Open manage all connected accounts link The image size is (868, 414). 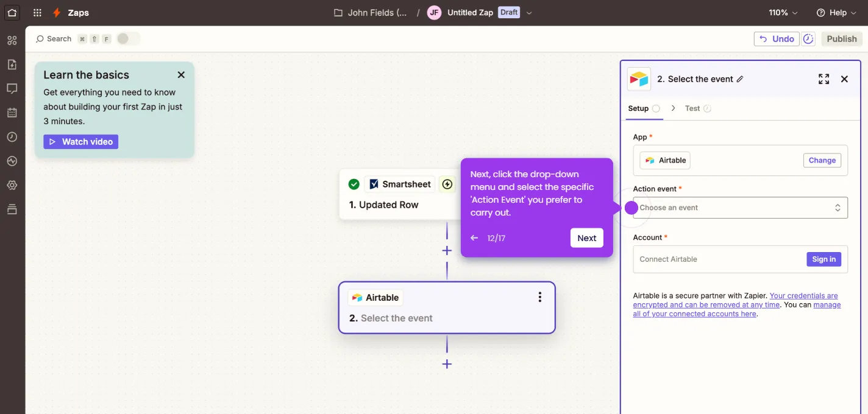pos(737,309)
